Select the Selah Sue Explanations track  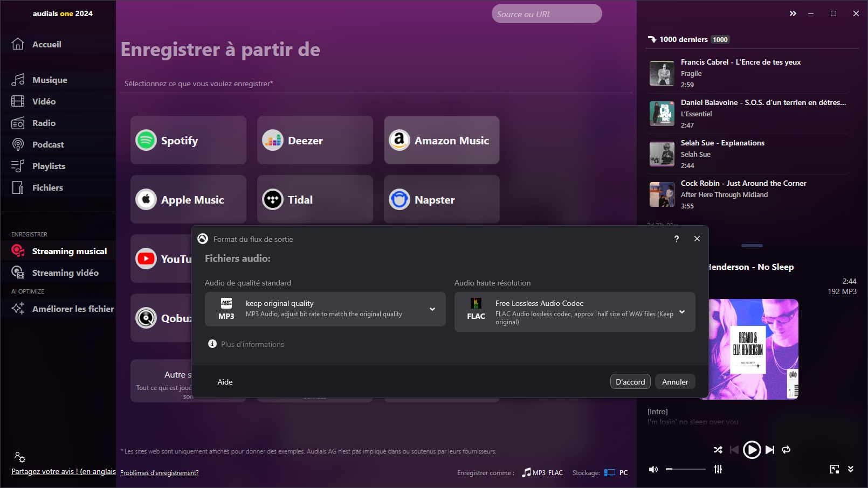click(x=747, y=154)
